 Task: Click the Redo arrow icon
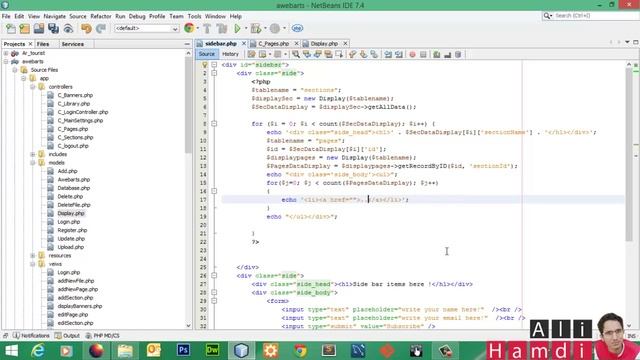[101, 28]
